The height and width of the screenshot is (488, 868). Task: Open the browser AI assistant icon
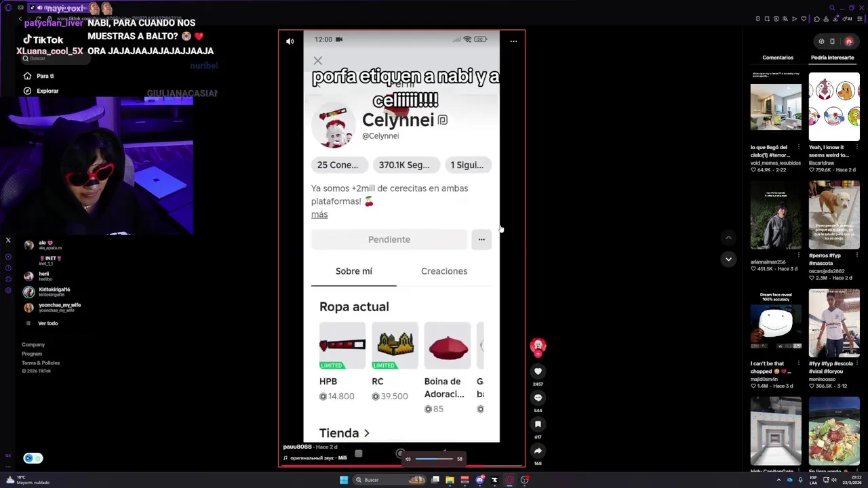[848, 19]
